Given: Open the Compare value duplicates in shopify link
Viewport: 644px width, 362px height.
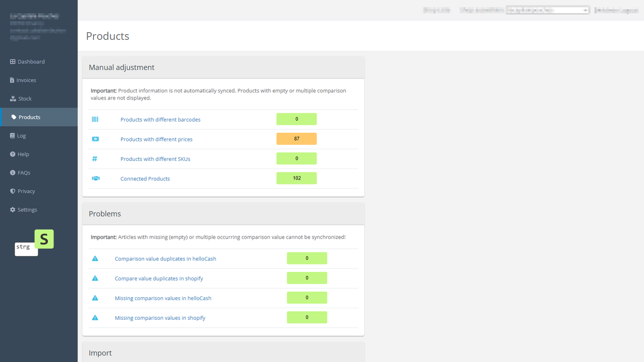Looking at the screenshot, I should pyautogui.click(x=159, y=278).
